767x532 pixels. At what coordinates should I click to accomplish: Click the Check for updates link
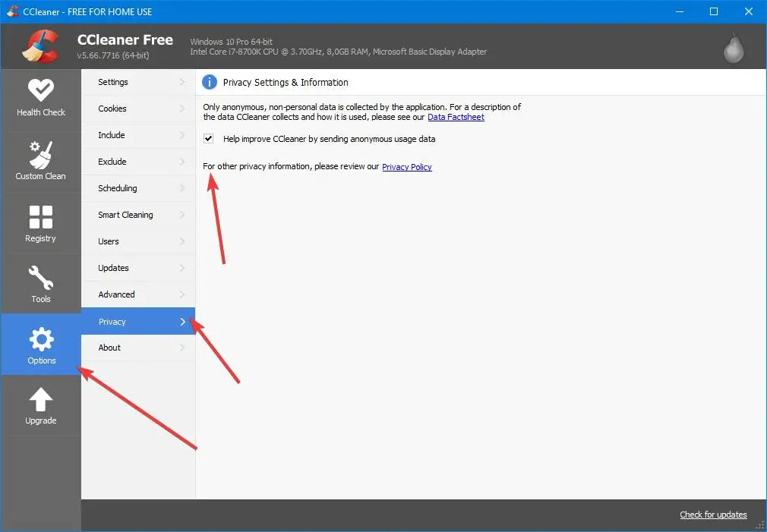[x=713, y=515]
